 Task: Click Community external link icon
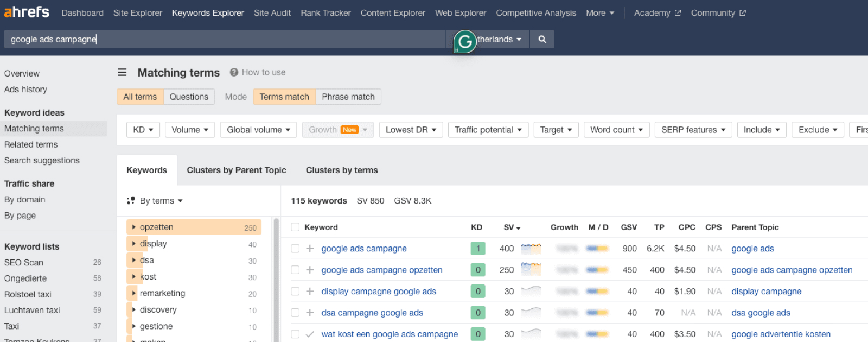tap(743, 13)
